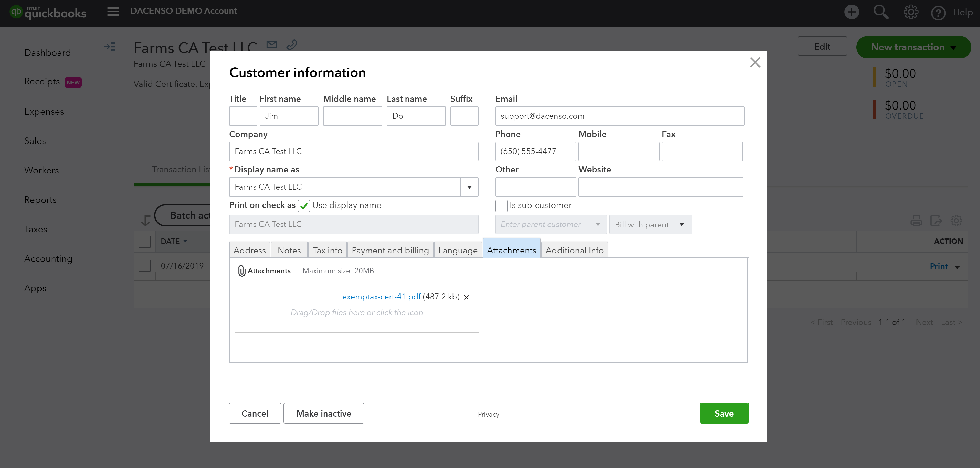Viewport: 980px width, 468px height.
Task: Expand the Display name as dropdown
Action: click(469, 187)
